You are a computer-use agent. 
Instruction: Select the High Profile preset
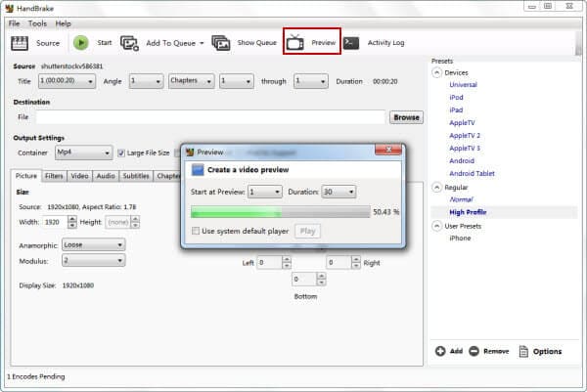point(468,212)
